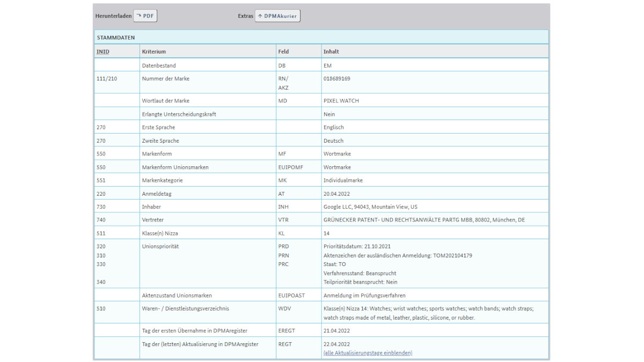Click the field code EREGT
Screen dimensions: 644x362
287,330
